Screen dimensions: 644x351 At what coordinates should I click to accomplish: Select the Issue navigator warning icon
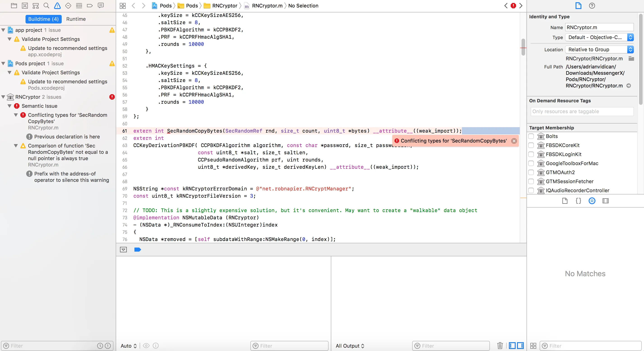57,5
